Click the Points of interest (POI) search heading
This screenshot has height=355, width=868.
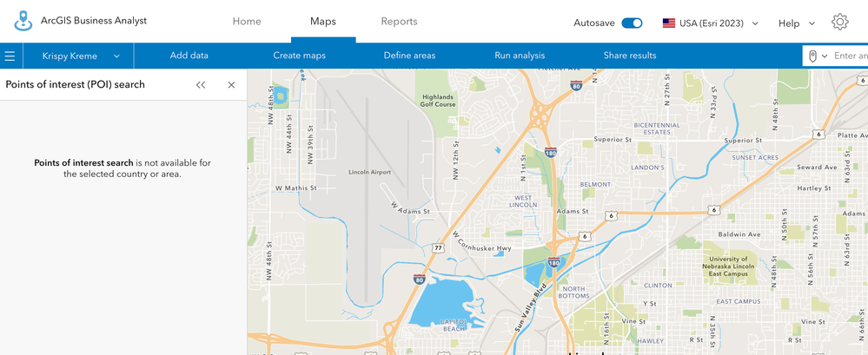76,84
